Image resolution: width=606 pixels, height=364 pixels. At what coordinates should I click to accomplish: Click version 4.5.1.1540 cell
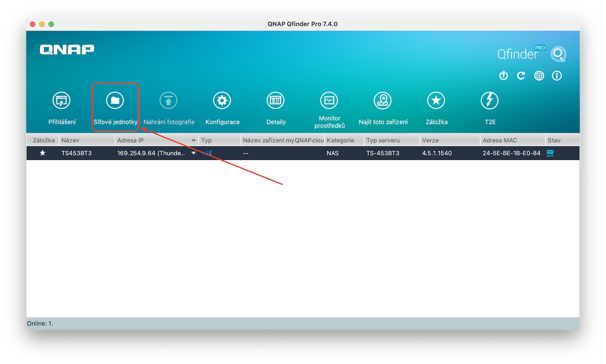437,153
